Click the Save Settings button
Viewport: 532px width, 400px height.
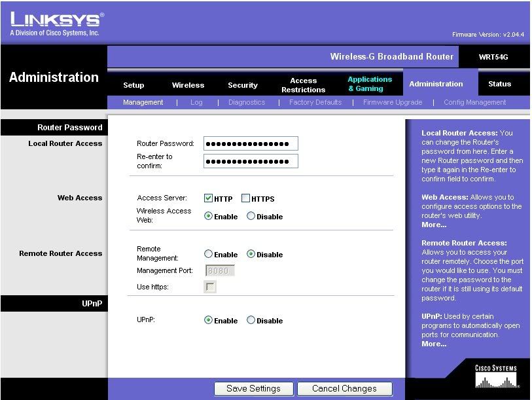pyautogui.click(x=253, y=388)
